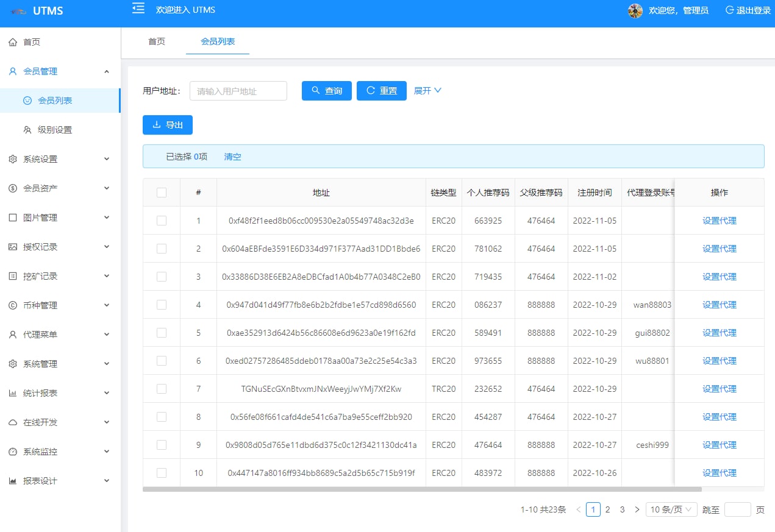The height and width of the screenshot is (532, 775).
Task: Click the dollar icon beside 会员资产
Action: [13, 188]
